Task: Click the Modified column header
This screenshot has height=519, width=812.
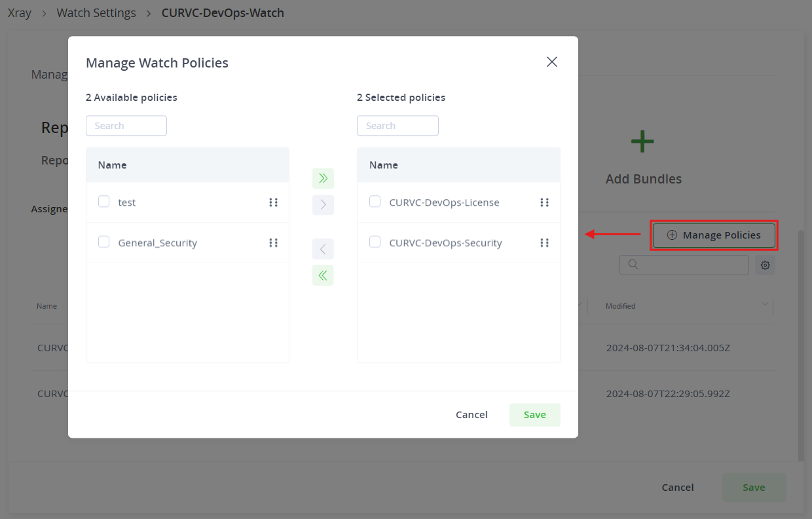Action: point(620,306)
